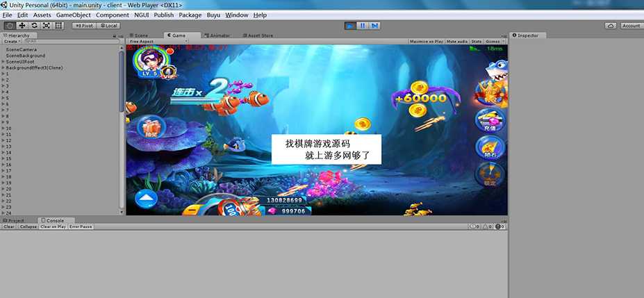Image resolution: width=644 pixels, height=298 pixels.
Task: Click the +60000 coin reward text
Action: coord(420,98)
